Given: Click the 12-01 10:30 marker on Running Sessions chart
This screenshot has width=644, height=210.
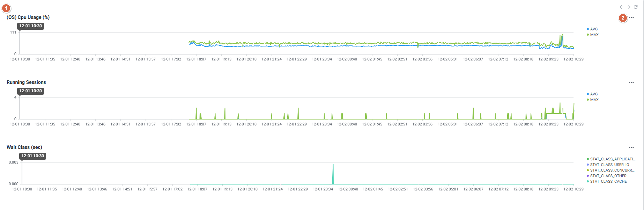Looking at the screenshot, I should [31, 91].
